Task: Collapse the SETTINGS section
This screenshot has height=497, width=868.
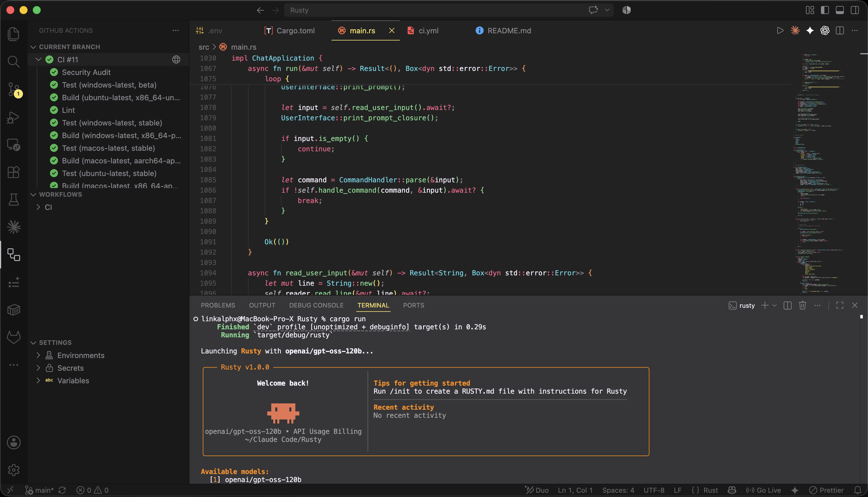Action: [x=33, y=343]
